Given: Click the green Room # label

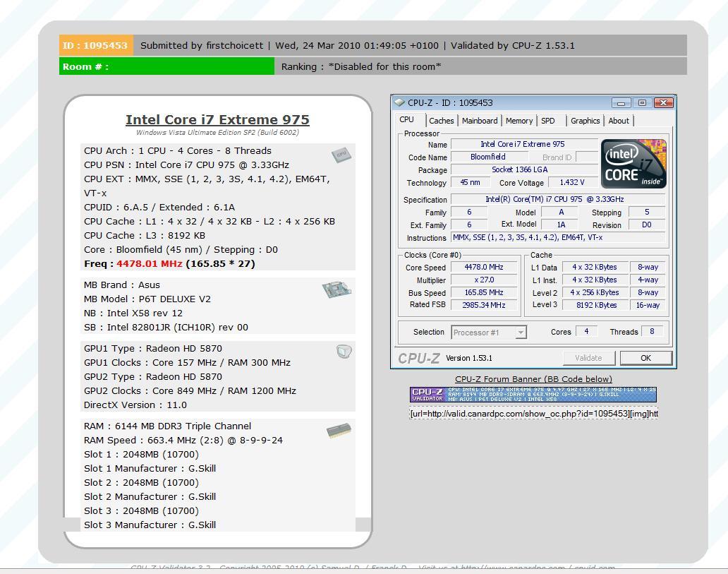Looking at the screenshot, I should point(166,66).
